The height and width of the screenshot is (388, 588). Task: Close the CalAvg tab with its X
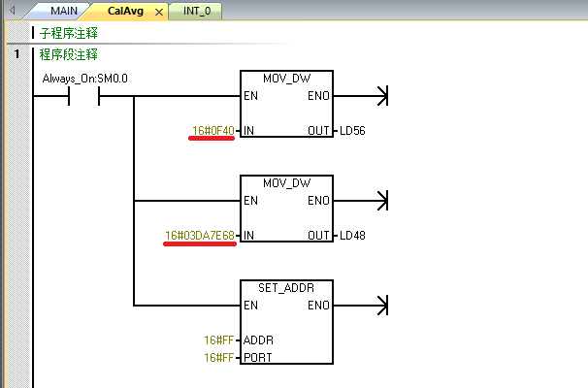pos(159,12)
